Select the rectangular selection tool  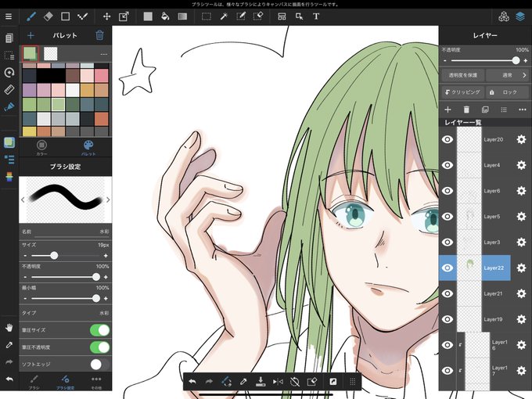pyautogui.click(x=207, y=16)
